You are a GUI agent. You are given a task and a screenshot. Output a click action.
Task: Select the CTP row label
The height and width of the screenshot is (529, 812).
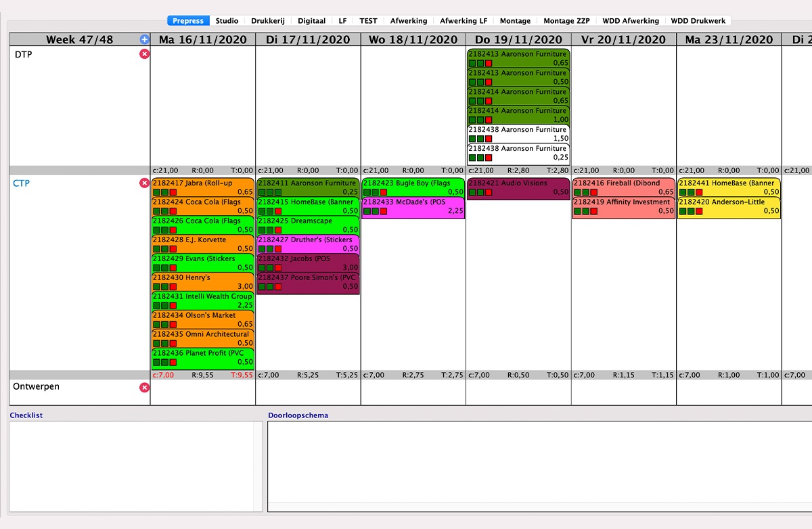tap(22, 183)
